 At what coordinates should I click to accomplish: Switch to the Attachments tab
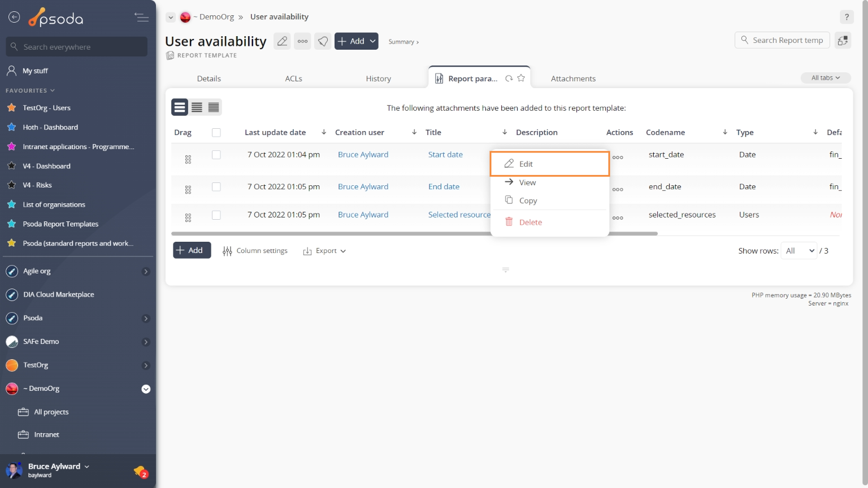click(573, 79)
